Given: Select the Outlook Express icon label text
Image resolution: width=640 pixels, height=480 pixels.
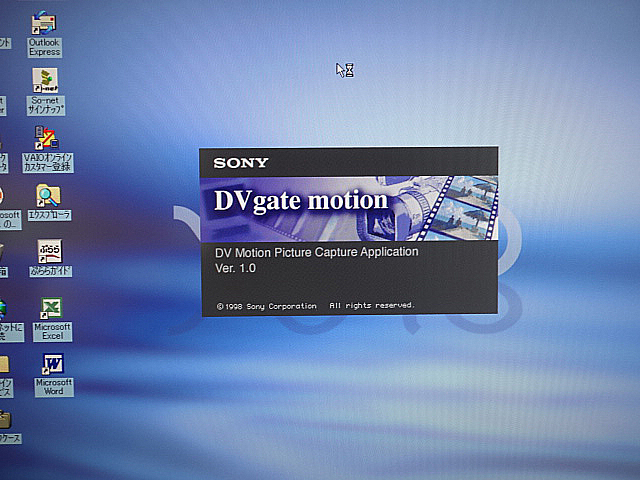Looking at the screenshot, I should click(44, 47).
